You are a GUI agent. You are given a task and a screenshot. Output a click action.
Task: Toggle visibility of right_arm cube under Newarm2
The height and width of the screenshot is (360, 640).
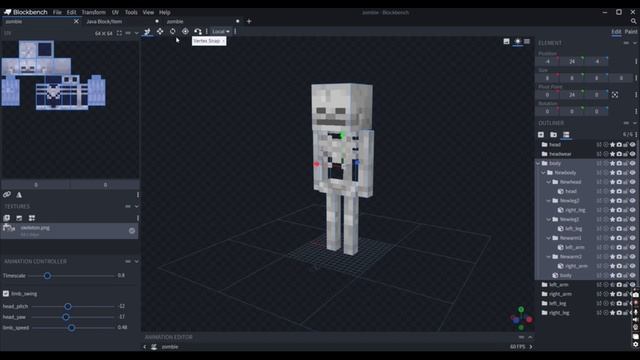[x=633, y=266]
